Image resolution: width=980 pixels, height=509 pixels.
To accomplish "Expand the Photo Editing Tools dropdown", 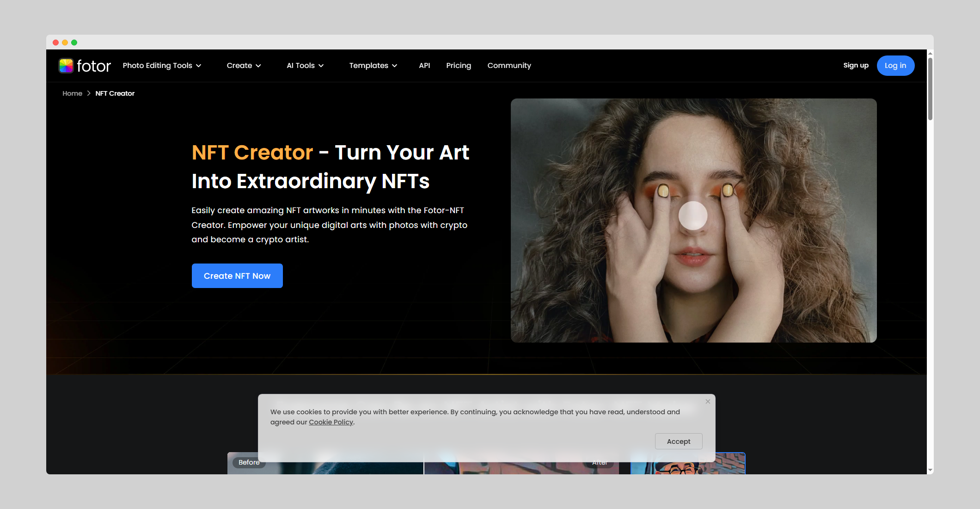I will (x=162, y=66).
